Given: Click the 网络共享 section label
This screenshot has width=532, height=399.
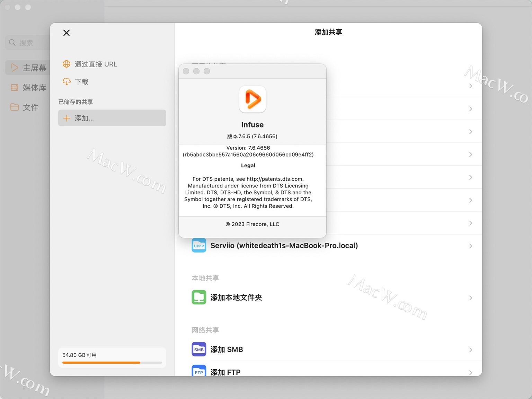Looking at the screenshot, I should pyautogui.click(x=205, y=330).
